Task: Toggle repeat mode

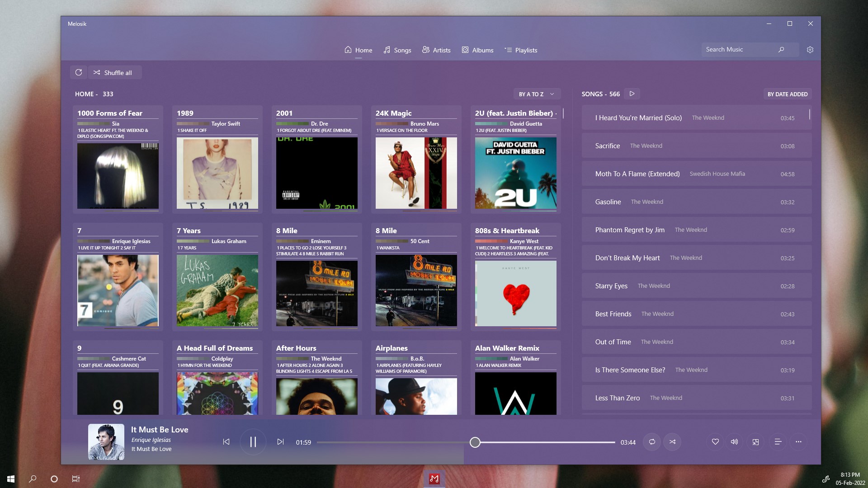Action: click(x=652, y=442)
